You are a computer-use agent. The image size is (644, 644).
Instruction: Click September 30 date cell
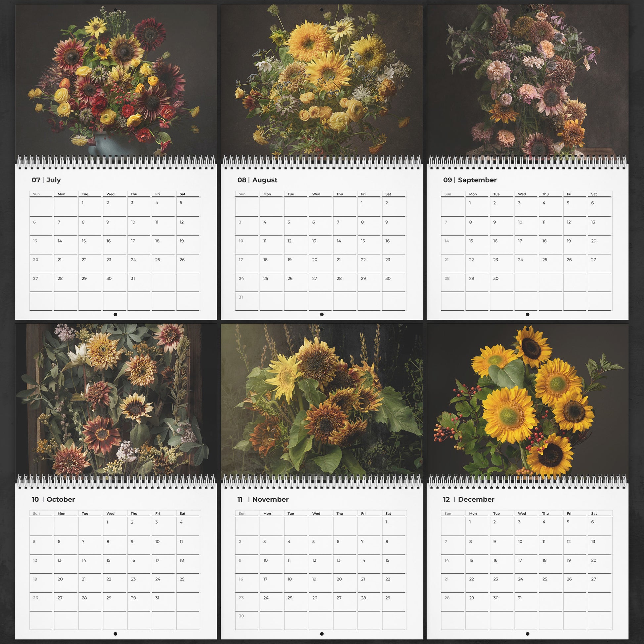pos(502,282)
